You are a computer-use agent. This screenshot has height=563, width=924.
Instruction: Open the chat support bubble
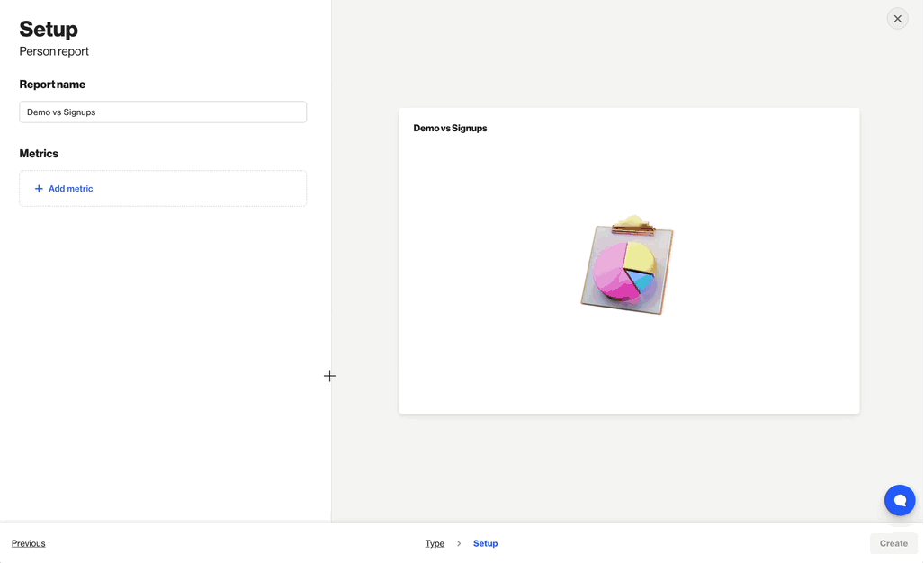pyautogui.click(x=899, y=500)
